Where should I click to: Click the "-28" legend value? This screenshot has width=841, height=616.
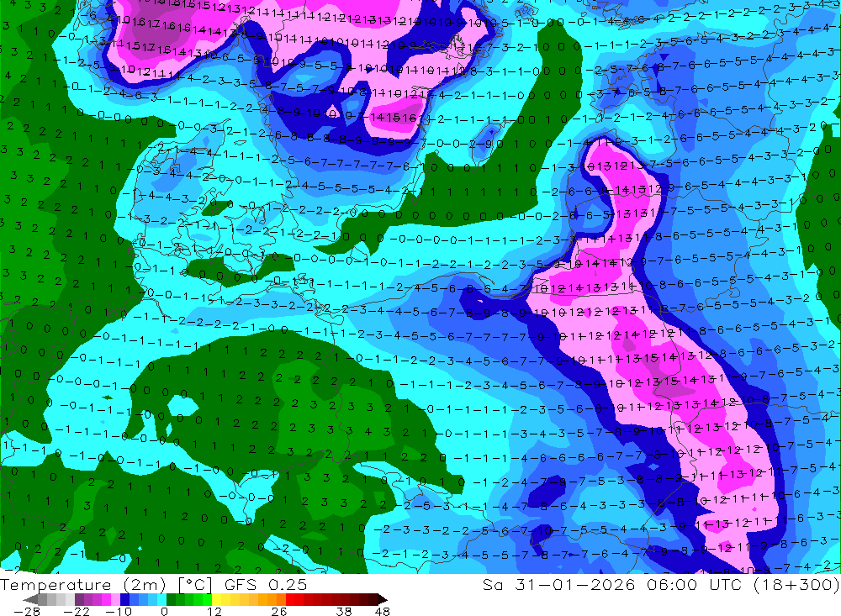(x=27, y=611)
